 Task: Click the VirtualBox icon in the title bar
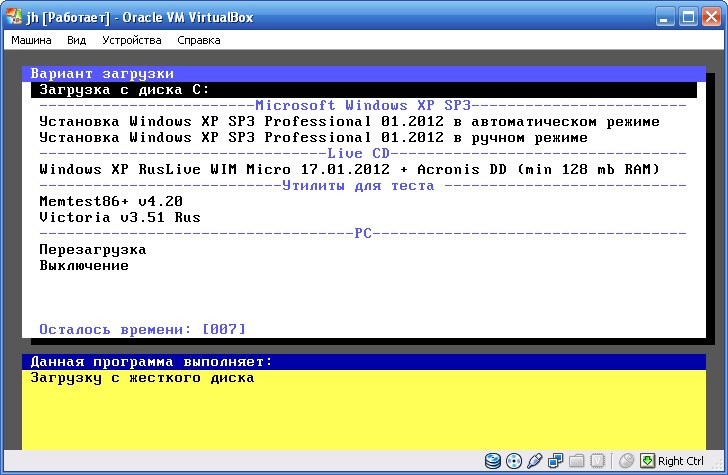click(14, 17)
